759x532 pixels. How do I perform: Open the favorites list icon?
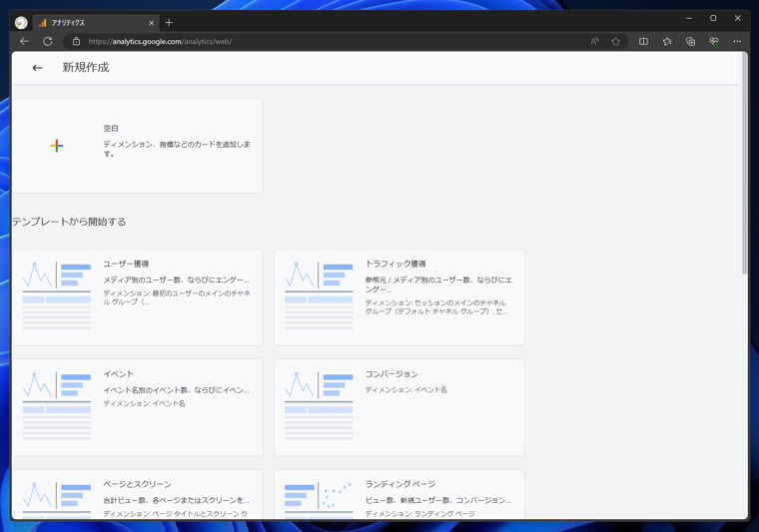pos(667,42)
